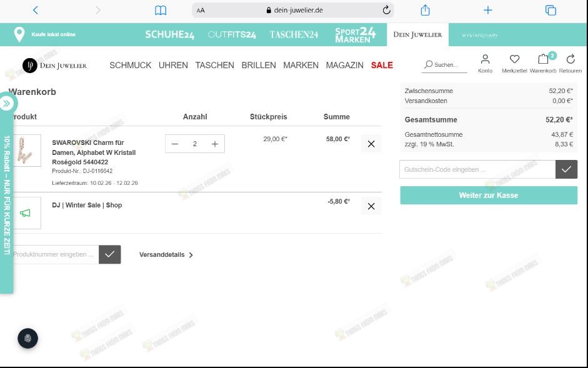Click the Retouren returns icon
This screenshot has width=588, height=368.
[570, 60]
